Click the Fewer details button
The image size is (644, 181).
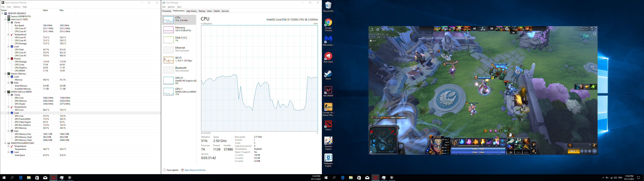[171, 170]
